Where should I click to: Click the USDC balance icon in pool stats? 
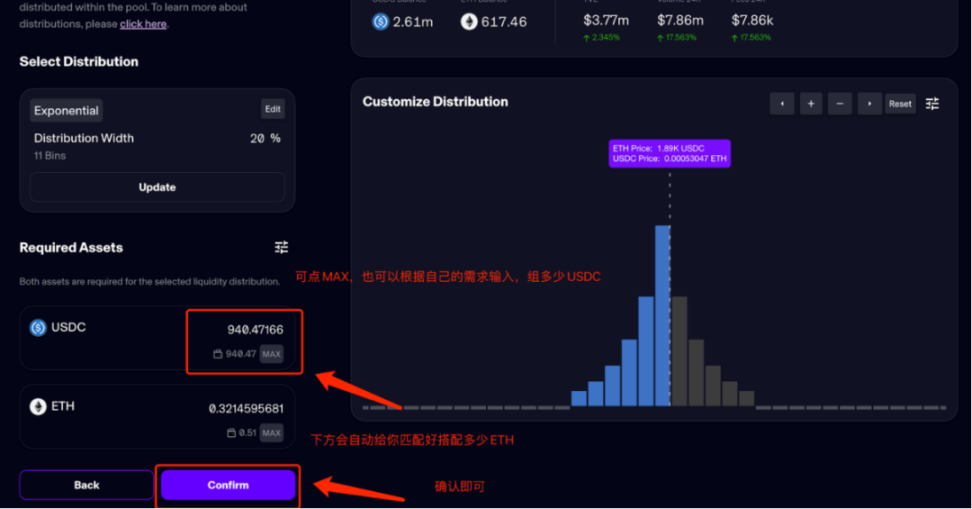380,22
